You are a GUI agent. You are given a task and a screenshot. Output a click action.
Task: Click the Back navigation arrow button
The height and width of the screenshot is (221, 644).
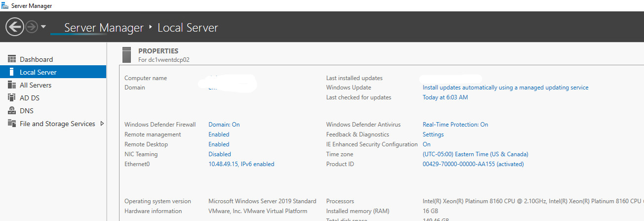pyautogui.click(x=15, y=27)
